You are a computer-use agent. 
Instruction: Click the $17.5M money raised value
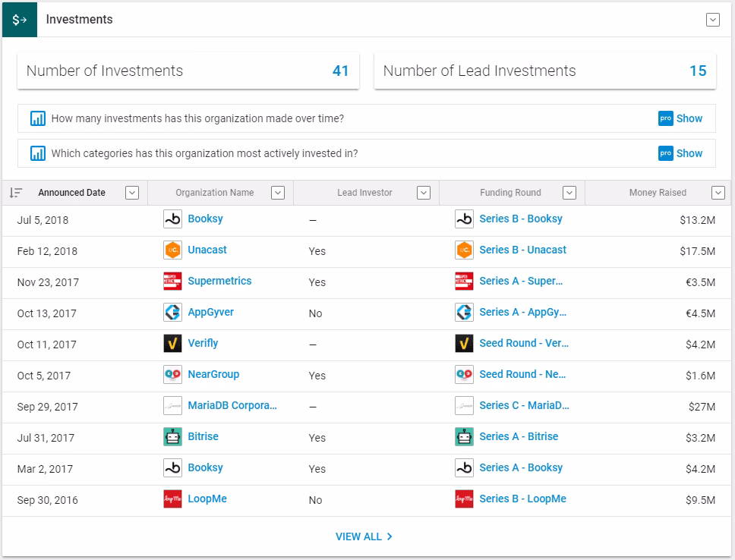698,251
